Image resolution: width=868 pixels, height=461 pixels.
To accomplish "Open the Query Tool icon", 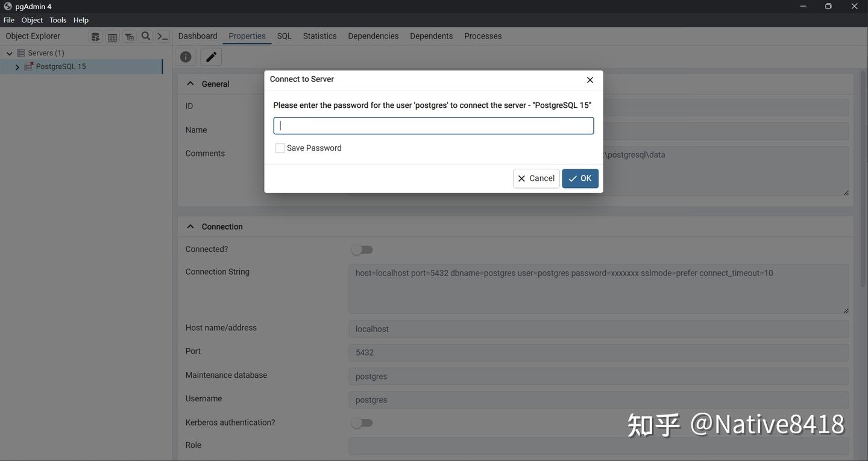I will [x=95, y=37].
